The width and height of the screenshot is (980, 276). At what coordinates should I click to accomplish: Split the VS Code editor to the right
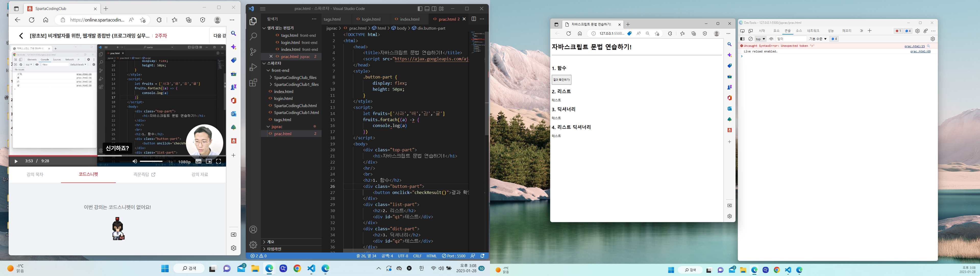coord(474,19)
